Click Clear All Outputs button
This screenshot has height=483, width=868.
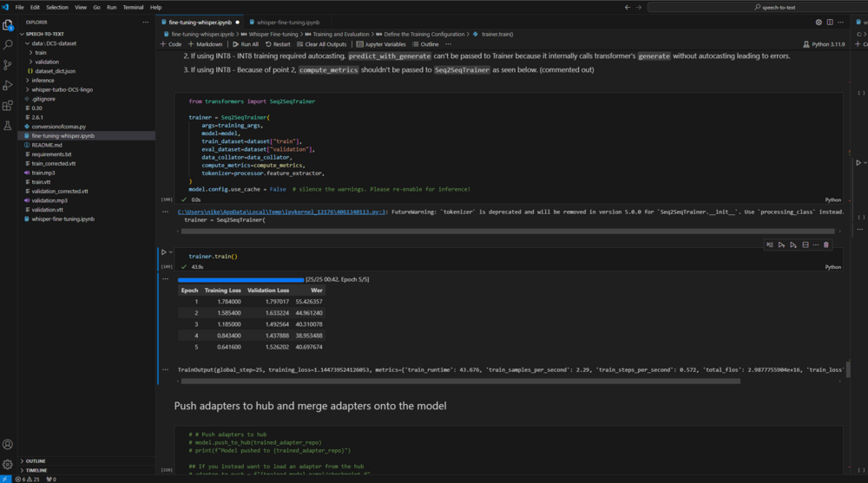click(320, 44)
